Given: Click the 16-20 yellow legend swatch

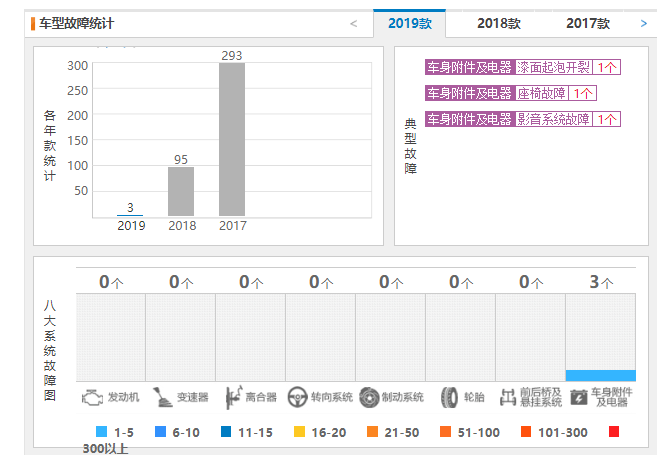Looking at the screenshot, I should (x=299, y=432).
